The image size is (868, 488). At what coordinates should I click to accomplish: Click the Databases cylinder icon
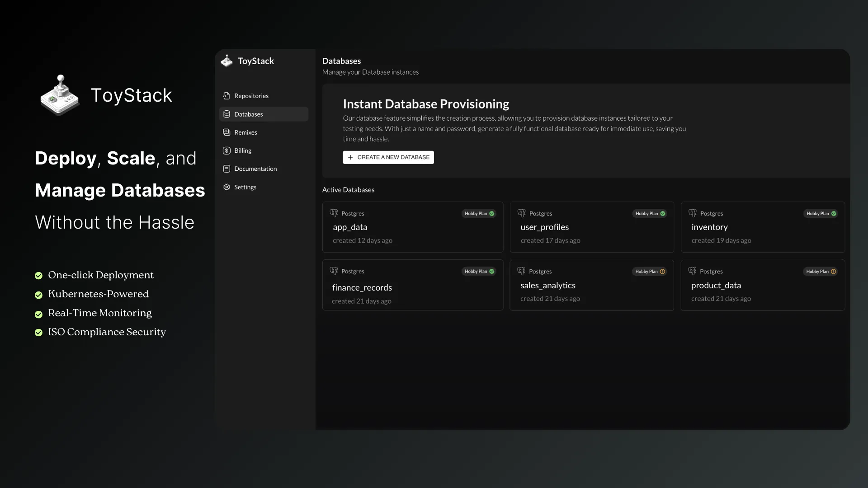(x=226, y=114)
